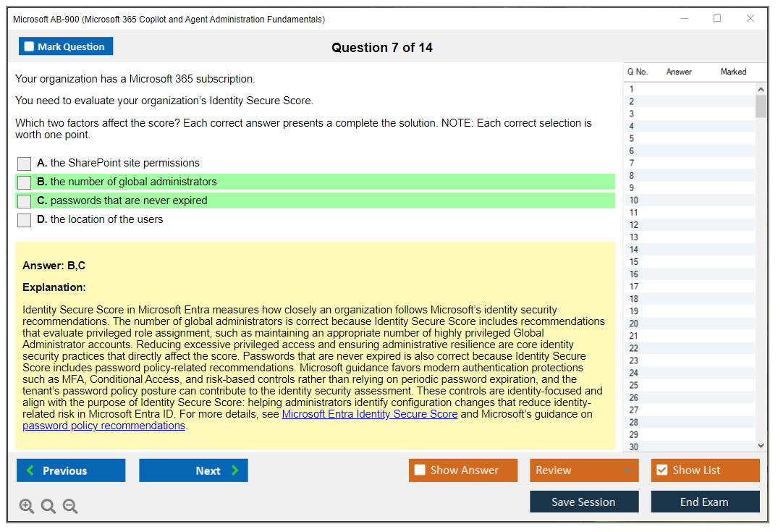Select question 10 in the list
The image size is (778, 532).
tap(689, 200)
